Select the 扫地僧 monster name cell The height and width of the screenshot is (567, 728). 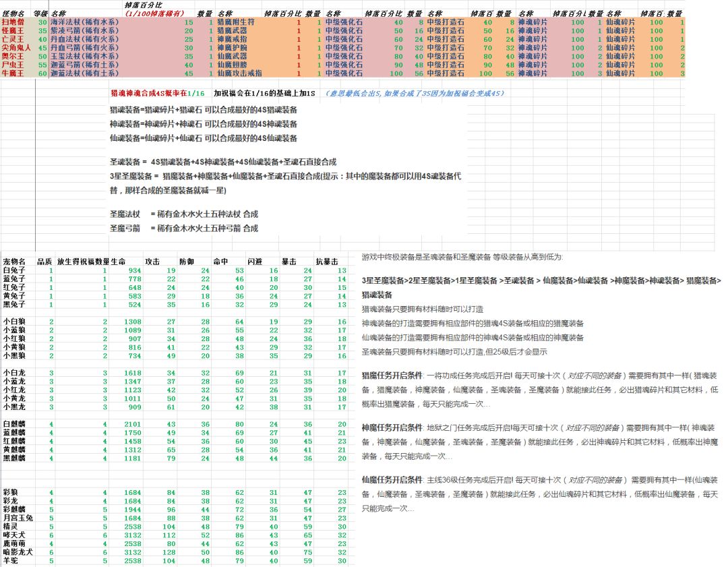pos(13,22)
